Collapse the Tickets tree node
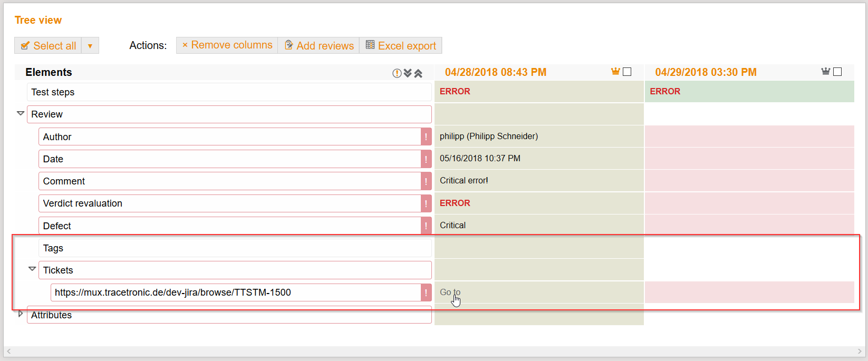 [x=32, y=269]
